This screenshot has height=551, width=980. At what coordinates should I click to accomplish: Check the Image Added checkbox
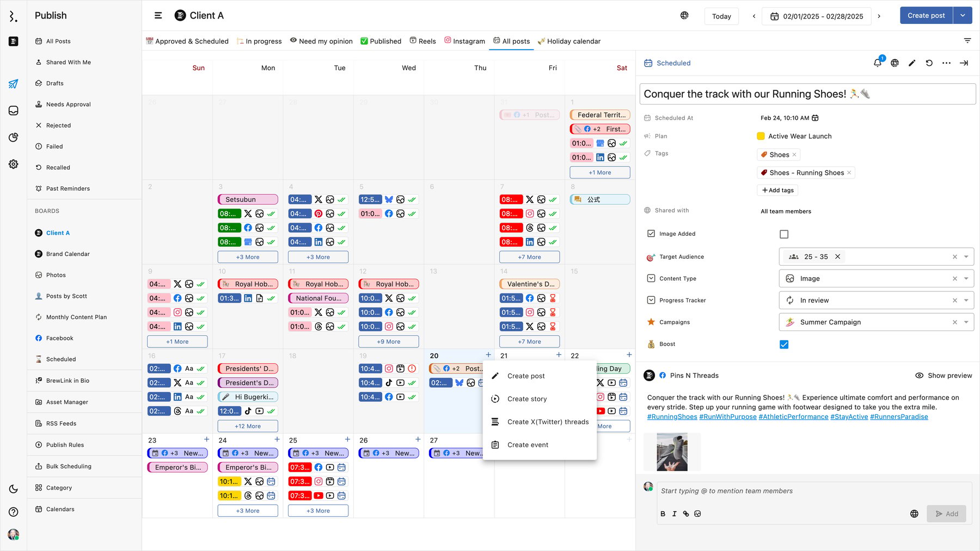[x=784, y=234]
